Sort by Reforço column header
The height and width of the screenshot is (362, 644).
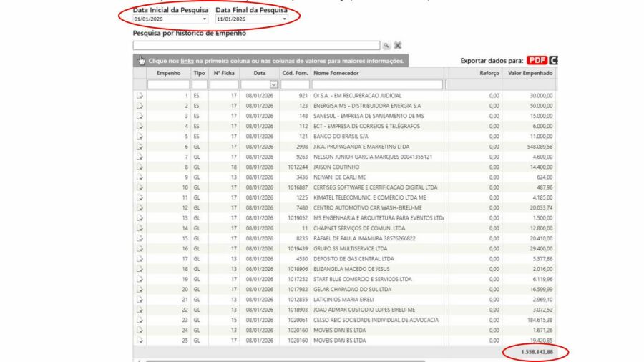click(489, 73)
